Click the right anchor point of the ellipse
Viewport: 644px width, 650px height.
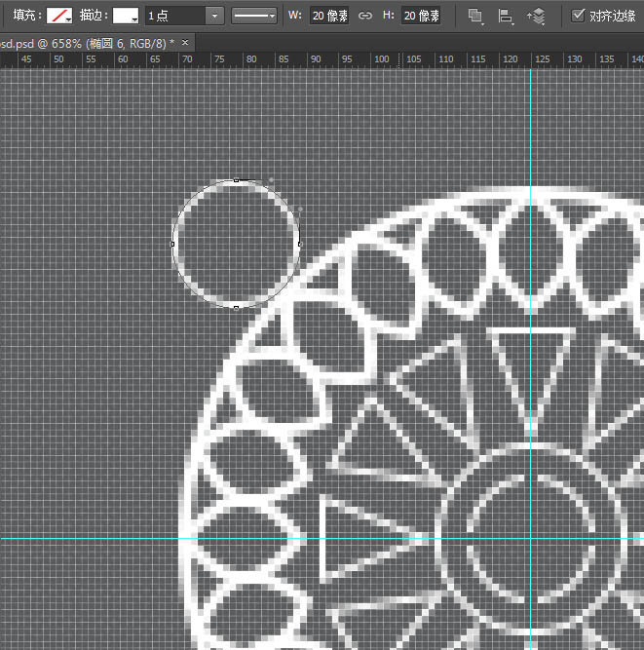pyautogui.click(x=300, y=244)
